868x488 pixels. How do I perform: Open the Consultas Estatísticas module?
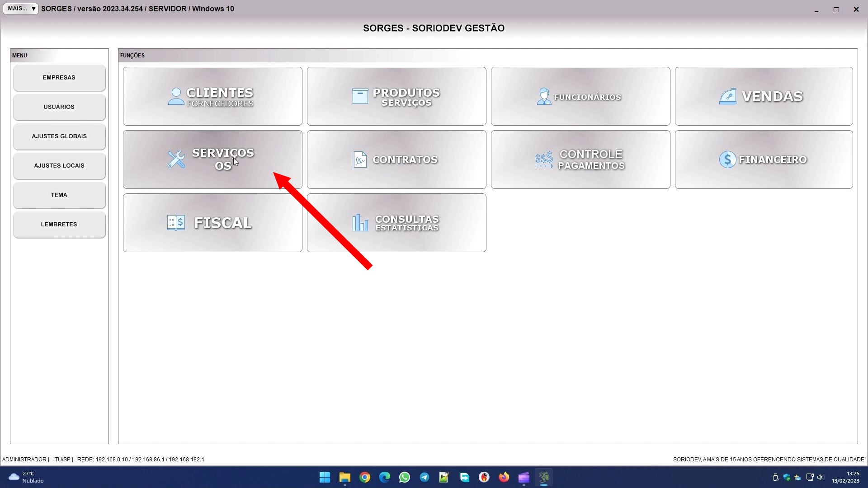396,223
